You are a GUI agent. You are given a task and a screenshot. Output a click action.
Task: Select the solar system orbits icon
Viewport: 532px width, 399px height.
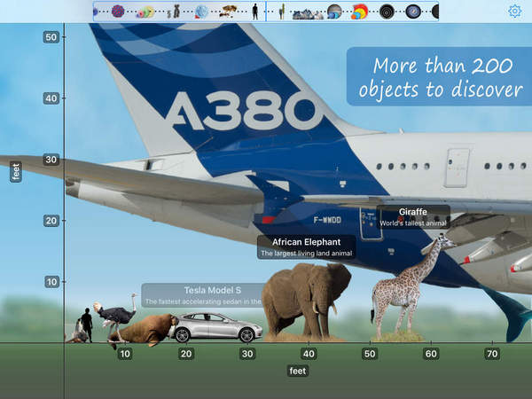(x=387, y=12)
